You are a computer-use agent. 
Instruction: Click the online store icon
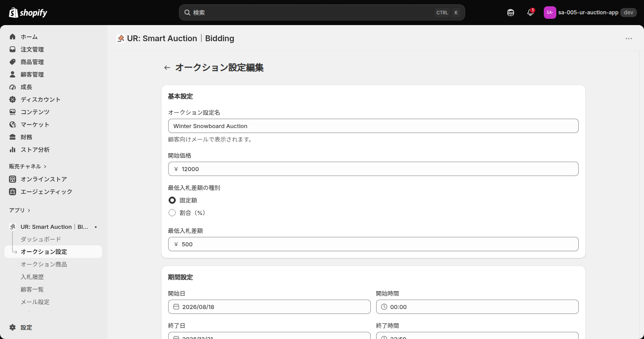(x=13, y=179)
